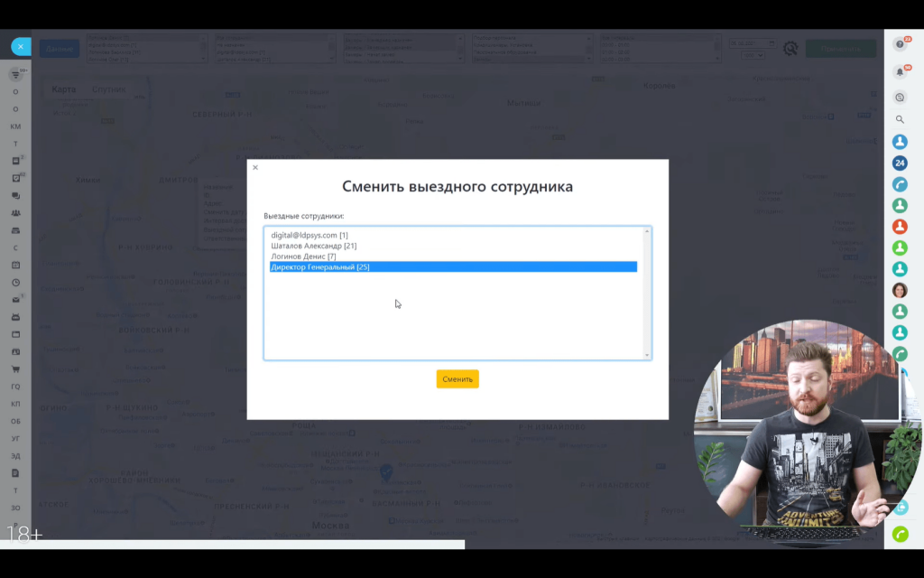Image resolution: width=924 pixels, height=578 pixels.
Task: Open the mail envelope icon in left sidebar
Action: [x=16, y=300]
